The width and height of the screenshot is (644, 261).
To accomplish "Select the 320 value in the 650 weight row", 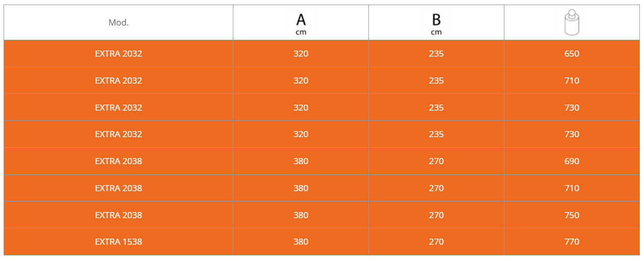I will click(x=301, y=54).
